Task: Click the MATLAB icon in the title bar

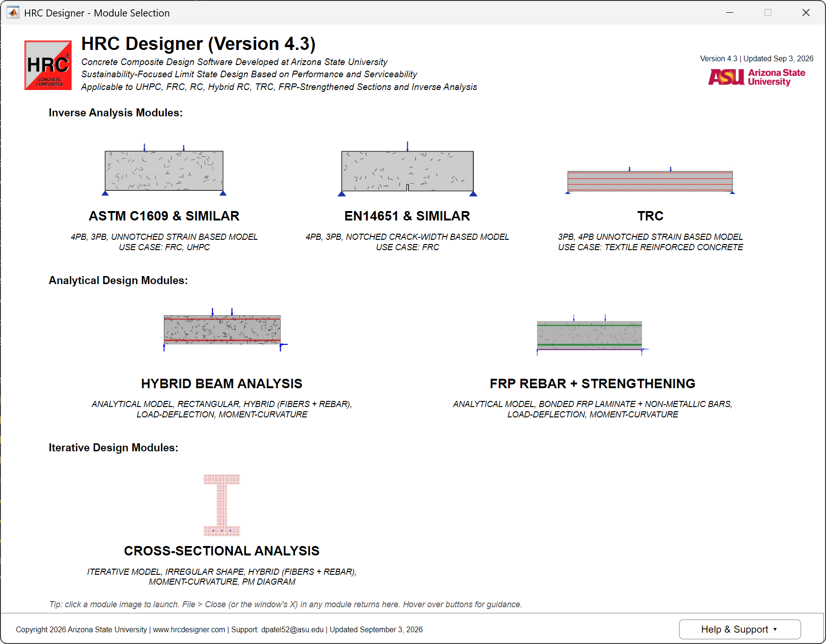Action: pos(13,13)
